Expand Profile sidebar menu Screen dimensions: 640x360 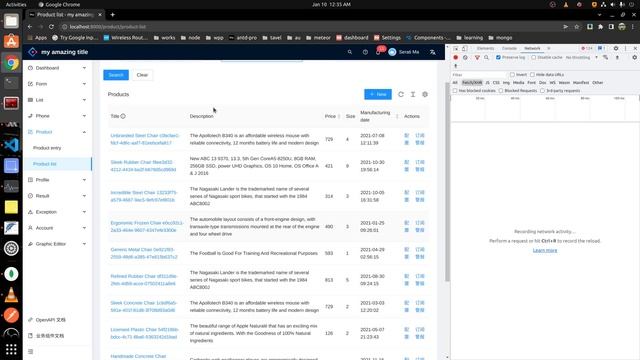[x=58, y=180]
